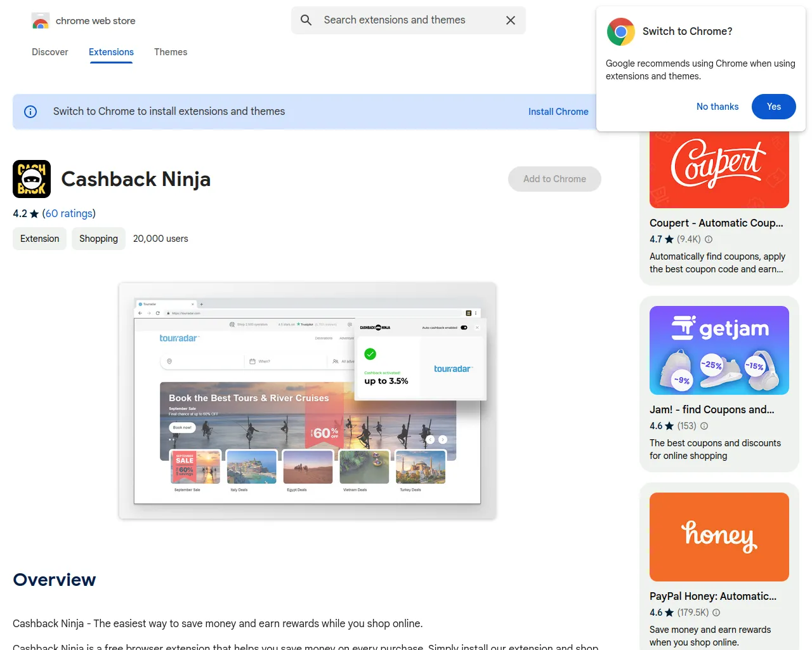Dismiss the popup with No thanks
The image size is (812, 650).
pos(717,107)
